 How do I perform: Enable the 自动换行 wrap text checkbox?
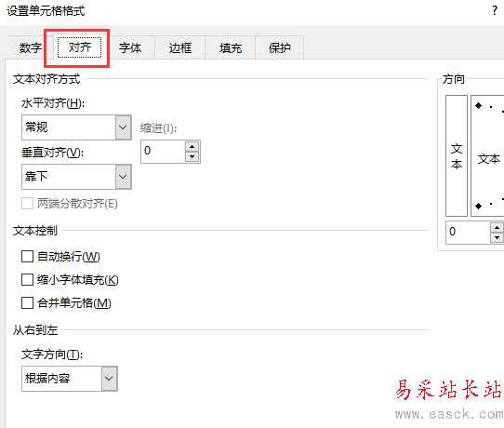click(27, 257)
